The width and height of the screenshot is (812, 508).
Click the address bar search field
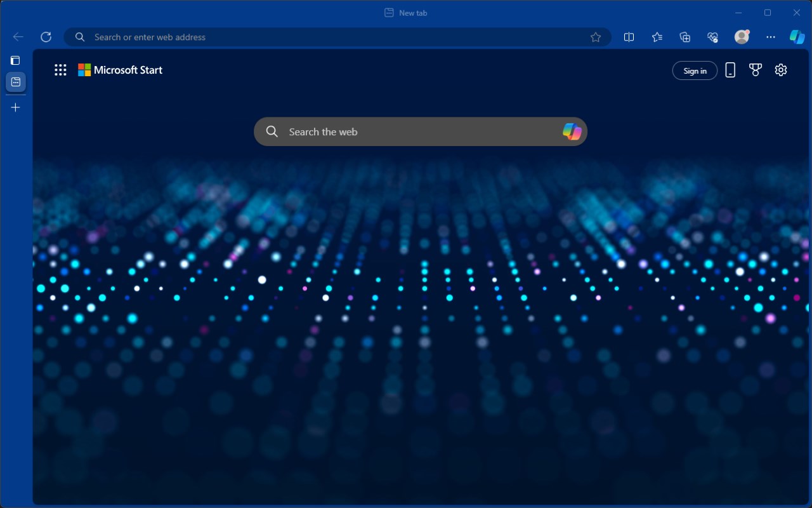(337, 37)
